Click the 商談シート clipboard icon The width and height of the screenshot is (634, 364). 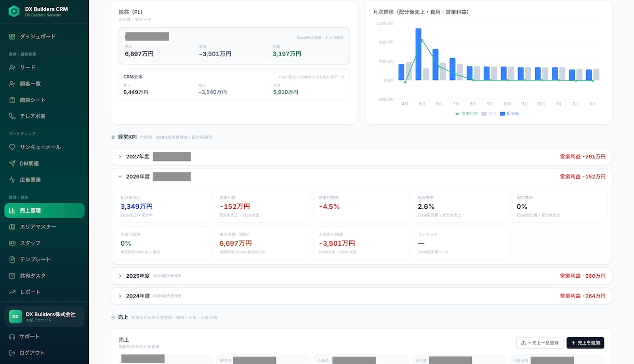(x=12, y=100)
